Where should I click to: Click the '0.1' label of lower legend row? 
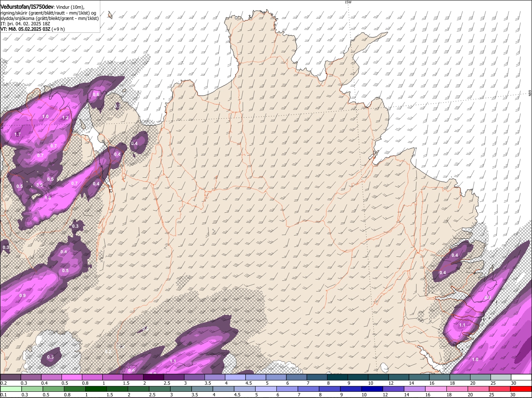tap(3, 395)
